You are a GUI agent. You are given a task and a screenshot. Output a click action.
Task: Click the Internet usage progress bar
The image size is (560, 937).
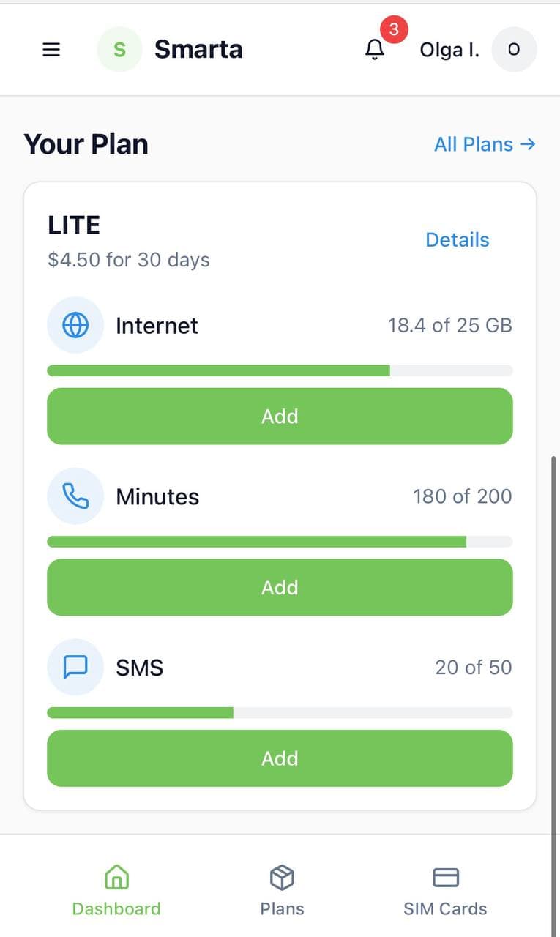pos(280,370)
